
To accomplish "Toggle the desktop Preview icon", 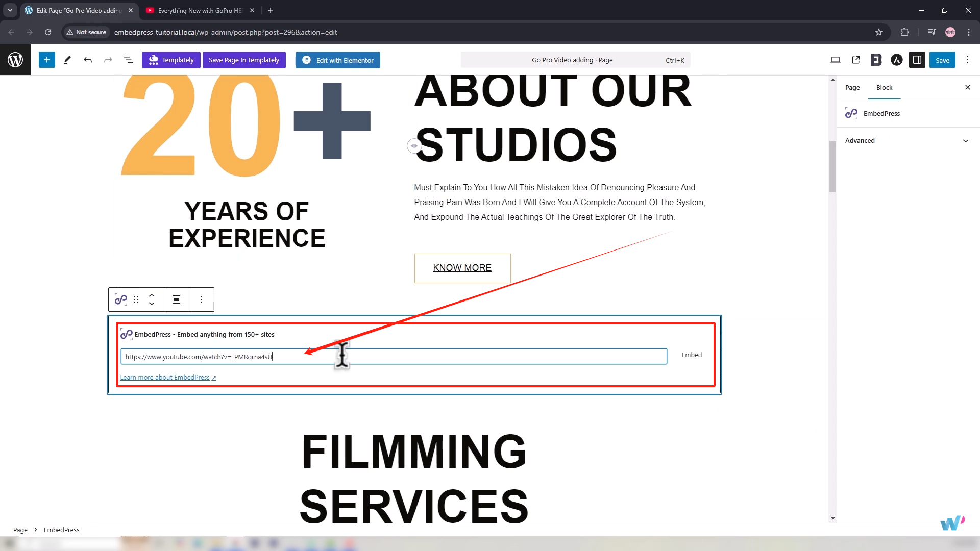I will pos(836,60).
